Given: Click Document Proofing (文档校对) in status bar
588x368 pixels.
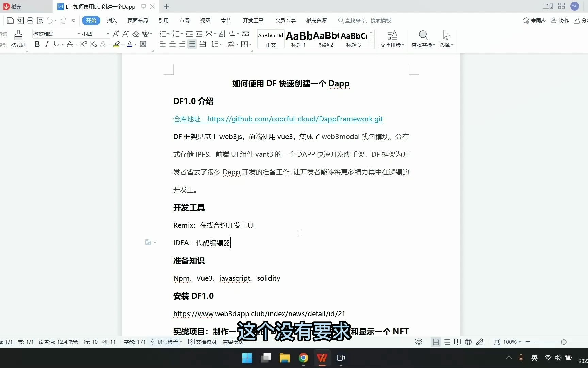Looking at the screenshot, I should pos(202,342).
